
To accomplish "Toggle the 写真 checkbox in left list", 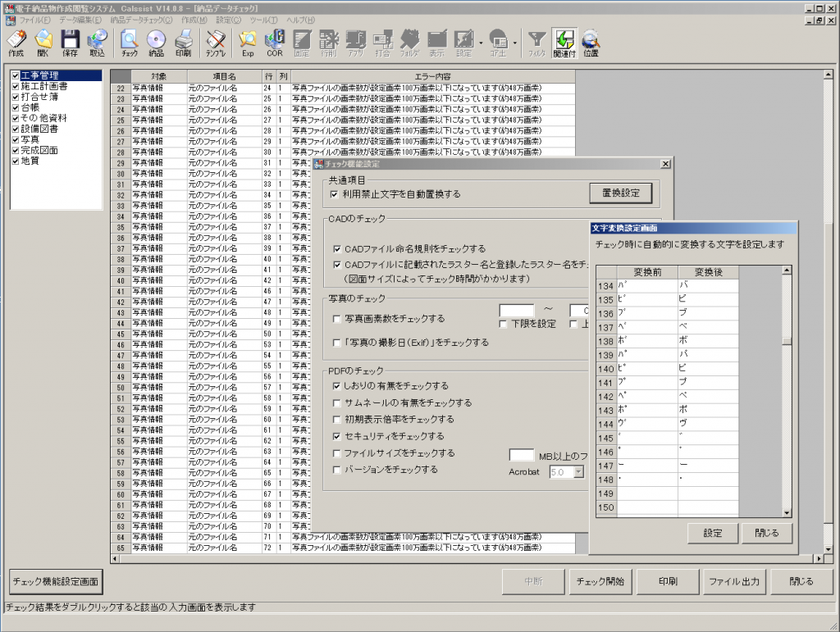I will (x=16, y=140).
